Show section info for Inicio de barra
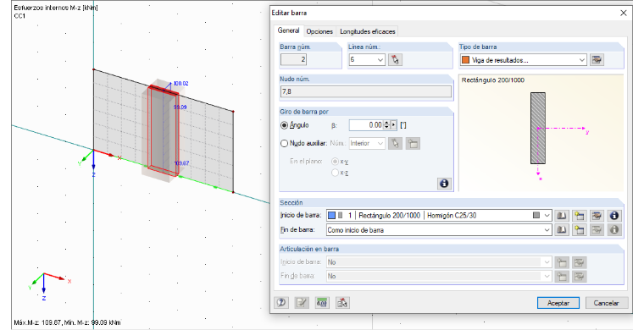 614,216
